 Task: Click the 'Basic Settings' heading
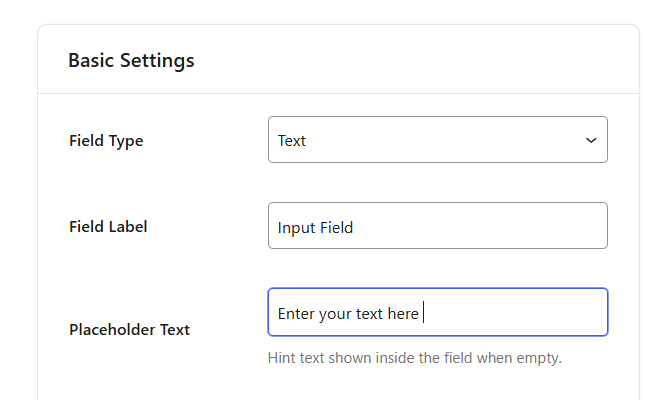pyautogui.click(x=131, y=60)
